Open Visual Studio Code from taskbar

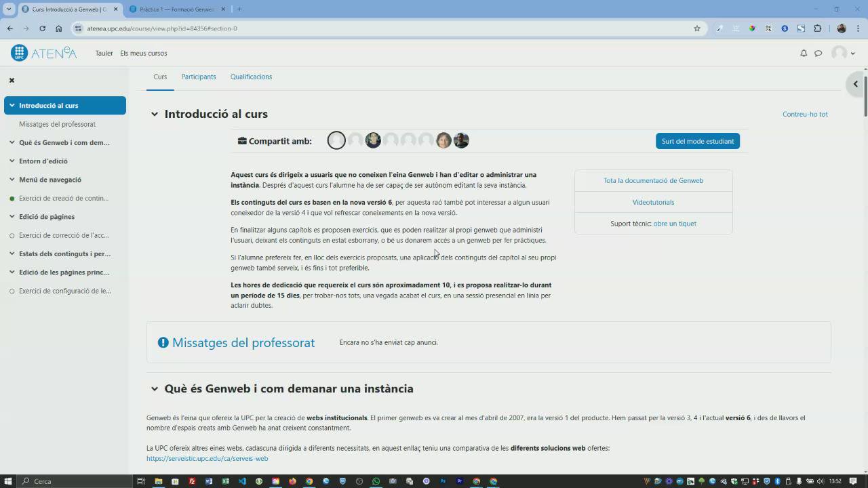pyautogui.click(x=242, y=481)
